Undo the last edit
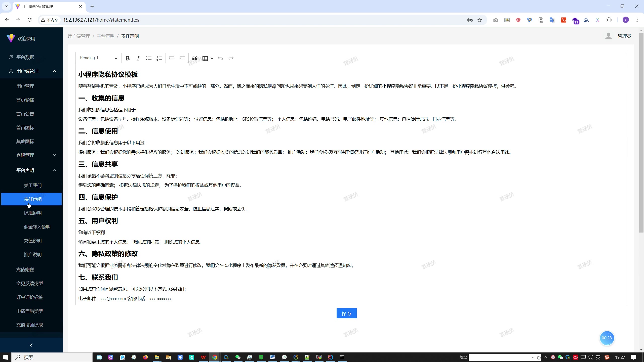Screen dimensions: 644x362 click(x=220, y=58)
